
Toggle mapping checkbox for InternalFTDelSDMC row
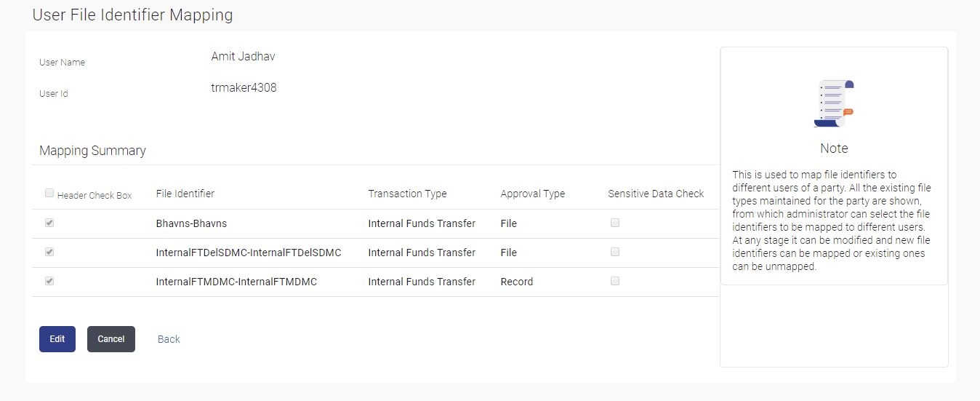click(x=49, y=253)
